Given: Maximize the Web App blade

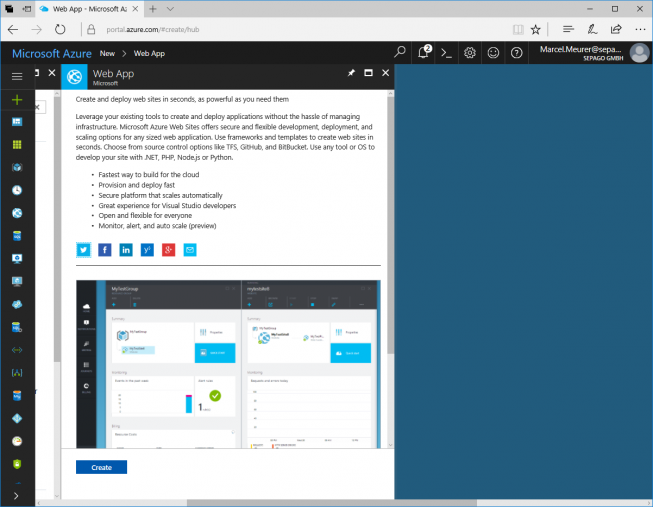Looking at the screenshot, I should tap(368, 73).
